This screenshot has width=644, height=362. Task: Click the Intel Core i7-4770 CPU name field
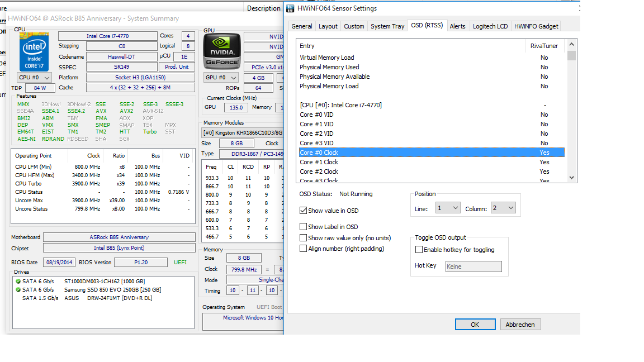[107, 36]
